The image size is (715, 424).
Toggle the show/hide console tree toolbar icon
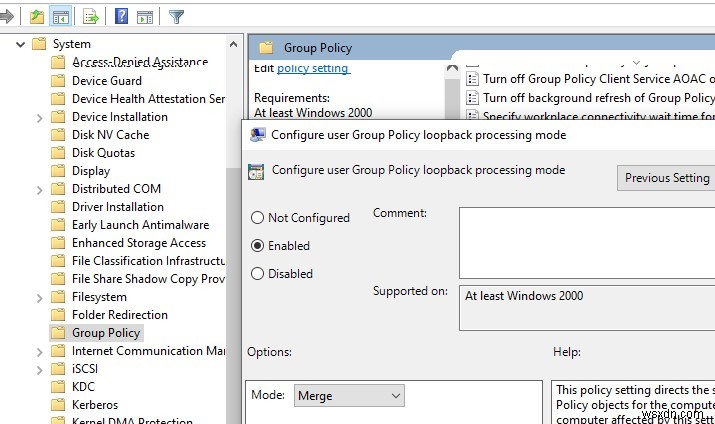tap(61, 17)
